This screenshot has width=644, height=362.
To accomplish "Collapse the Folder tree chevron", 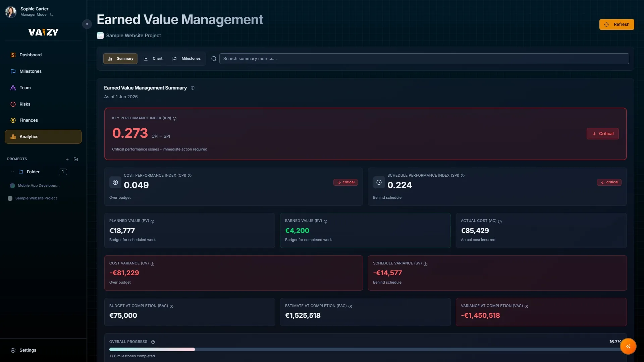I will click(x=12, y=172).
